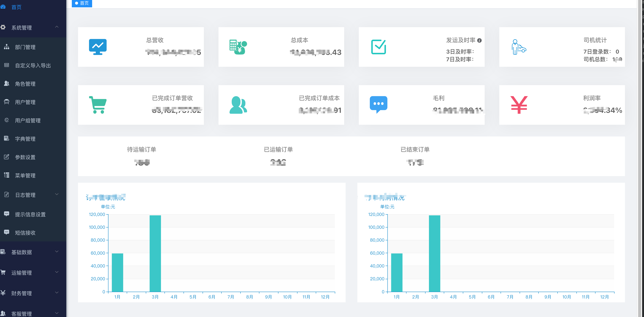The image size is (644, 317).
Task: Click the monitor chart icon in 总营收 card
Action: click(x=98, y=47)
